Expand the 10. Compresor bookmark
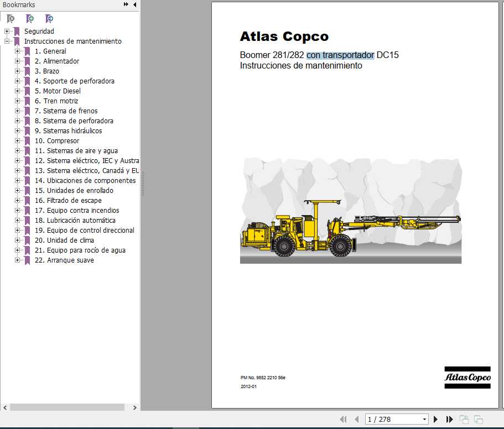504x429 pixels. tap(17, 140)
